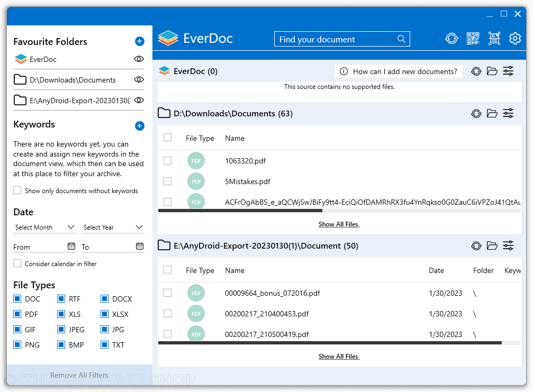Toggle visibility of EverDoc favourite folder

(x=139, y=59)
